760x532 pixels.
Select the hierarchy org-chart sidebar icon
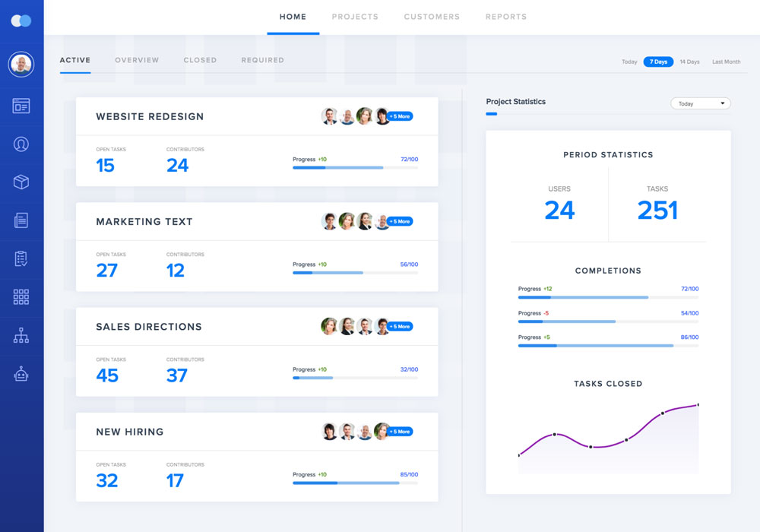click(21, 336)
